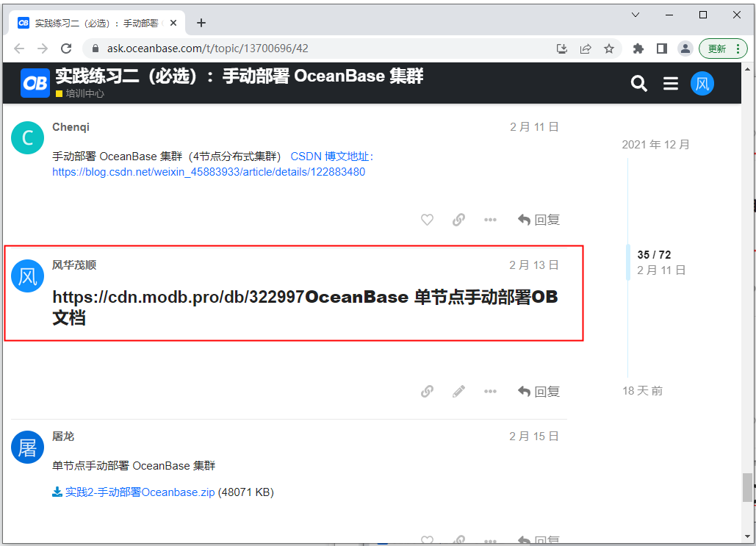Click the scrollbar up arrow
This screenshot has width=756, height=546.
click(x=747, y=69)
